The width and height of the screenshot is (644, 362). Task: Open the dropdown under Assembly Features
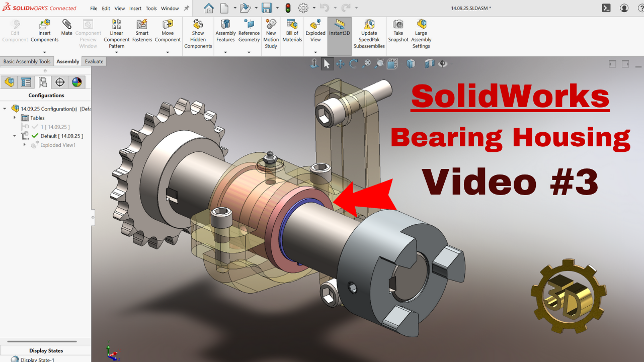[225, 52]
